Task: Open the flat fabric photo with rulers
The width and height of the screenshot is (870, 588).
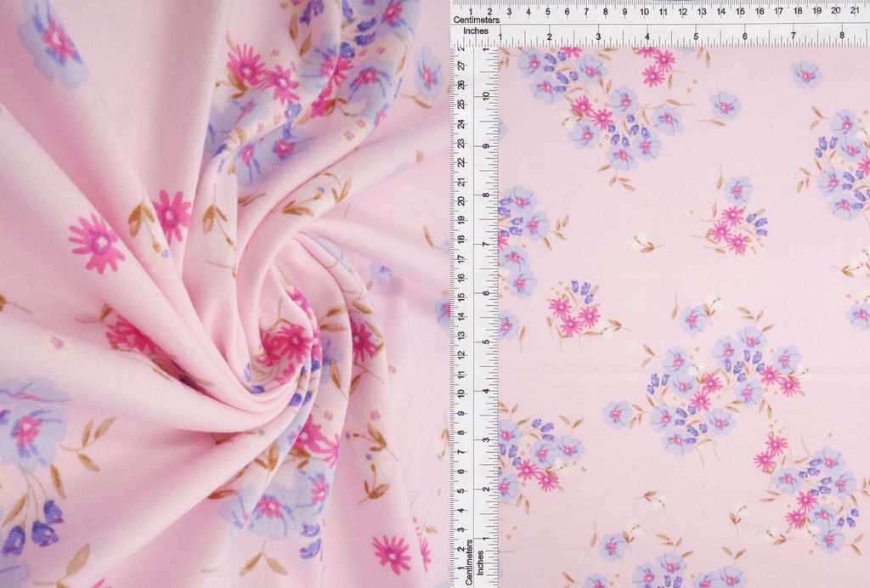Action: point(660,294)
